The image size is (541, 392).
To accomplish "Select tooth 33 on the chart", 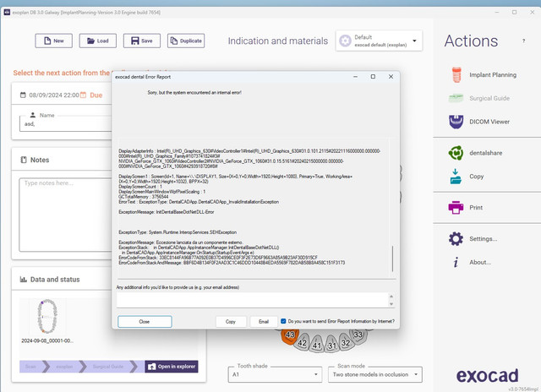I will coord(358,335).
